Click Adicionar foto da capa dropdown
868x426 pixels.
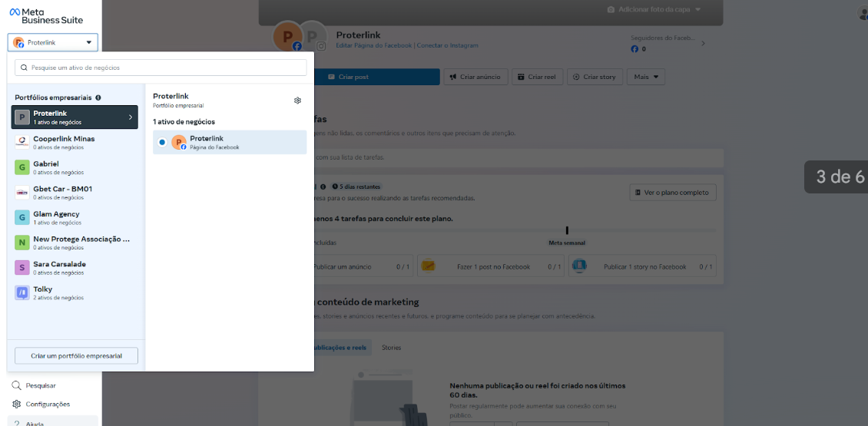pyautogui.click(x=654, y=9)
